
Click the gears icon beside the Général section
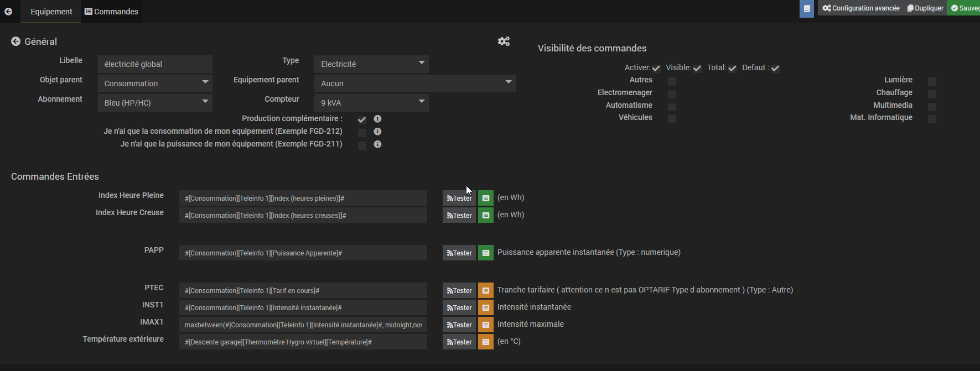pyautogui.click(x=504, y=41)
